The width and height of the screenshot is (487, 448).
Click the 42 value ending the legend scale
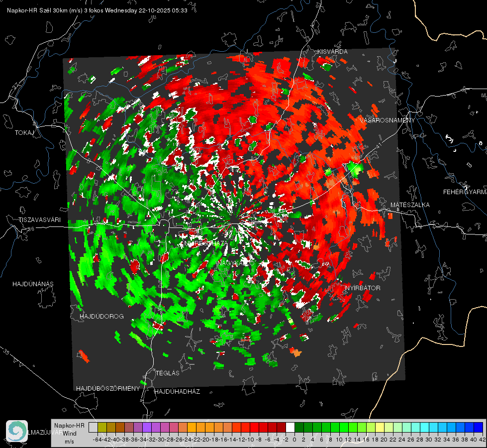tap(482, 440)
